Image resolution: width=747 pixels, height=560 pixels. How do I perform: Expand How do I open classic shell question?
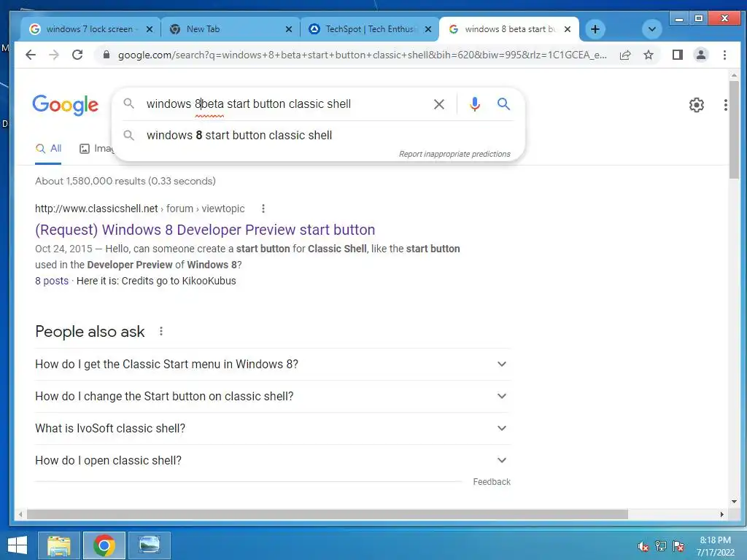[x=273, y=461]
